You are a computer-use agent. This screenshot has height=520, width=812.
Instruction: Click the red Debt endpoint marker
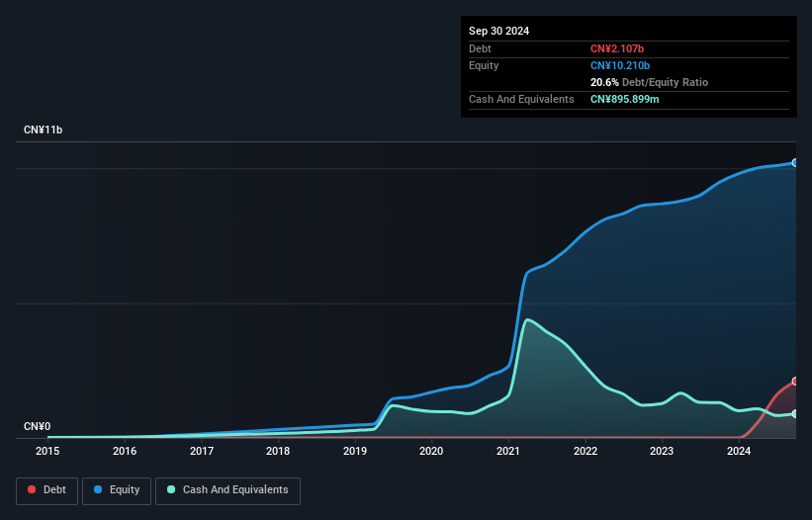pos(795,382)
